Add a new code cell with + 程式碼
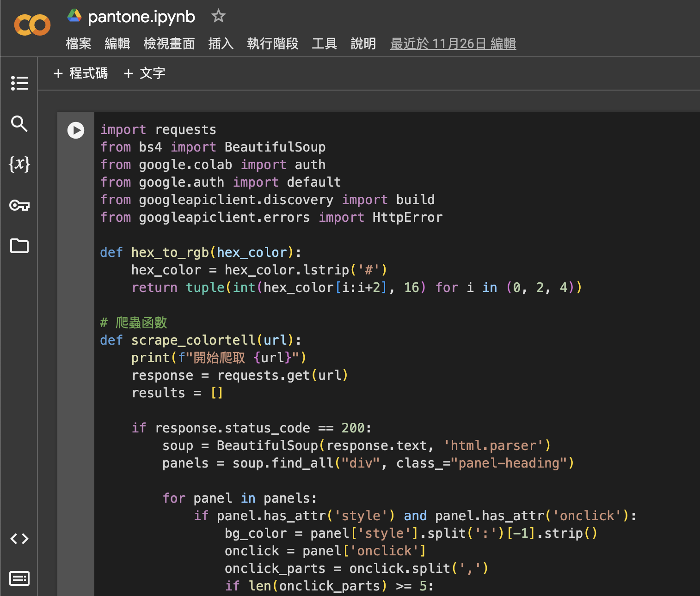Screen dimensions: 700x596 pos(81,73)
